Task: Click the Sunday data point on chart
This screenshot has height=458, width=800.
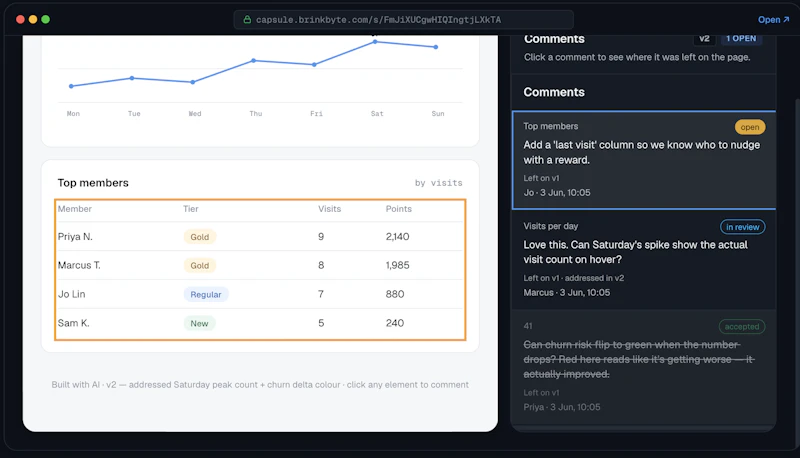Action: click(x=436, y=47)
